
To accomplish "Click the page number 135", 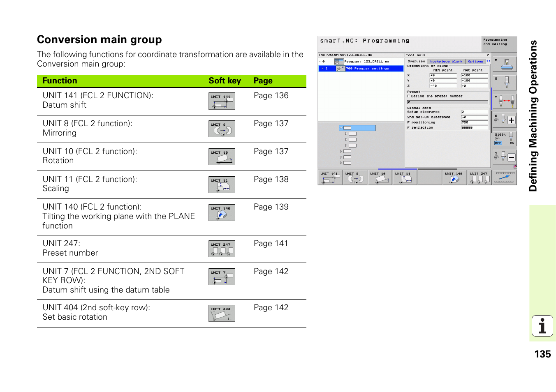I will [x=542, y=354].
